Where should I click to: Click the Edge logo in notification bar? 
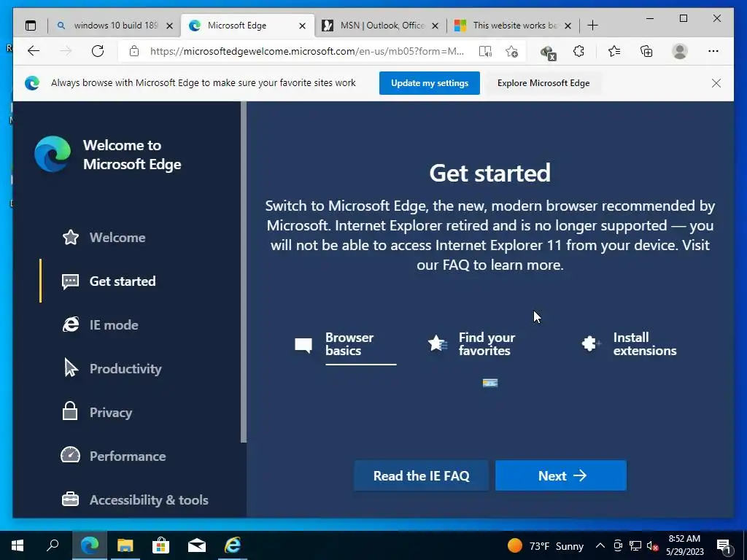tap(32, 83)
